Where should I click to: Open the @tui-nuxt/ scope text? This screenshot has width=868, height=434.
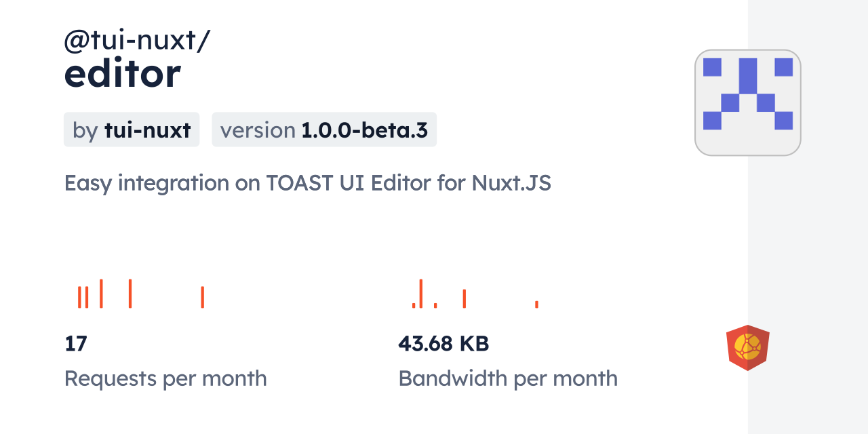[x=137, y=41]
